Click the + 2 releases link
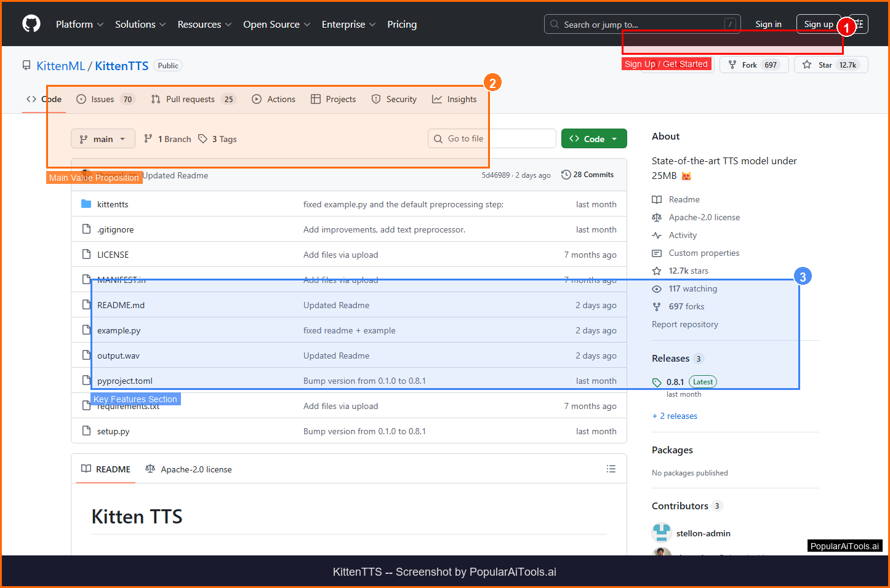This screenshot has width=890, height=588. pyautogui.click(x=675, y=416)
